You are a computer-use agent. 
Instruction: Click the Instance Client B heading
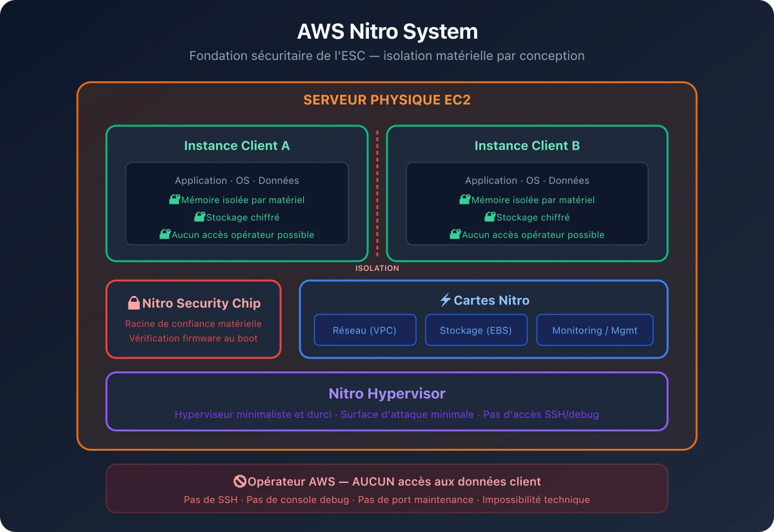coord(527,146)
